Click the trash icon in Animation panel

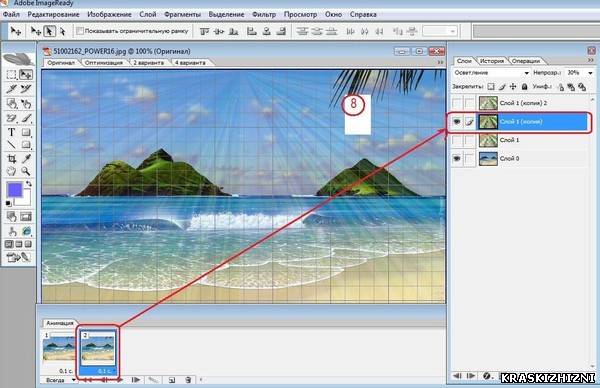(188, 380)
